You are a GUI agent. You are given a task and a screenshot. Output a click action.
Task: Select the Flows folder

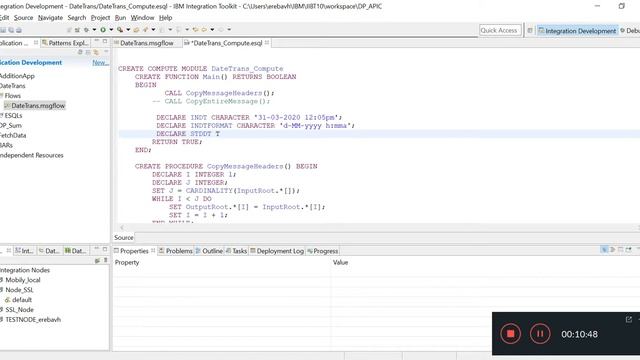pyautogui.click(x=13, y=96)
